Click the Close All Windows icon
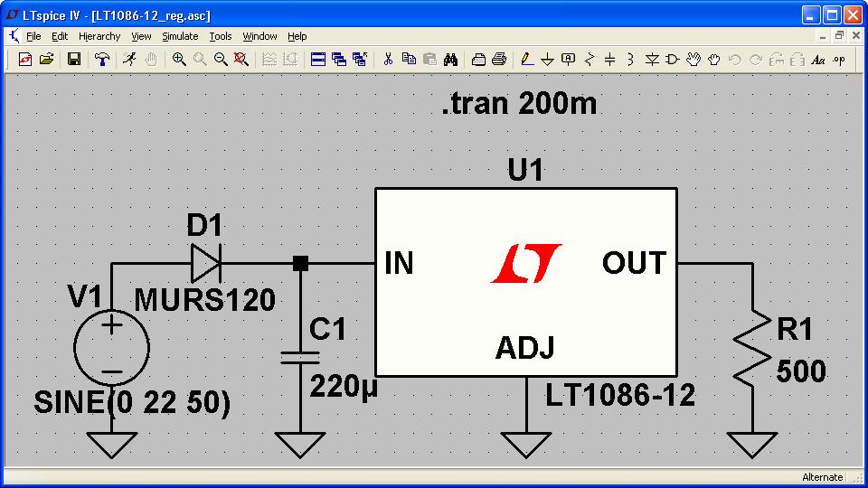The image size is (868, 488). [x=360, y=60]
